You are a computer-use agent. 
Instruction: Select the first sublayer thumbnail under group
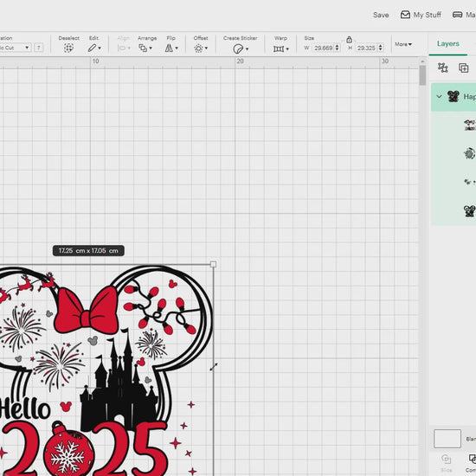coord(470,125)
